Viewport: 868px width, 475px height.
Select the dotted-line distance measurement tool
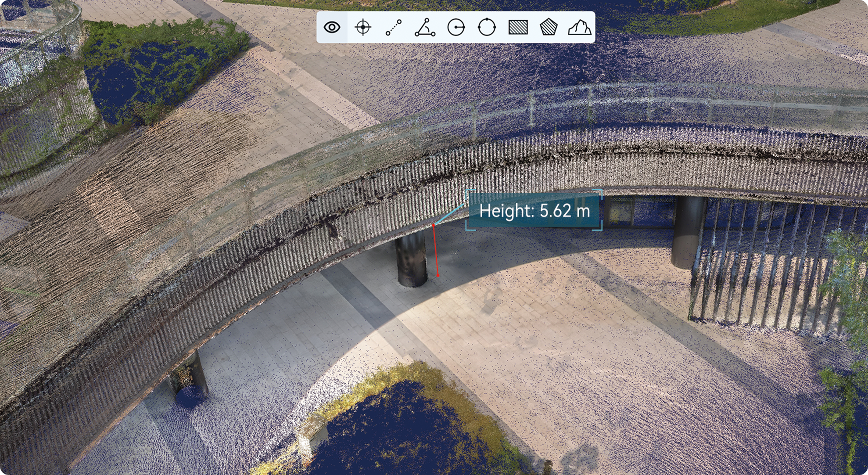394,27
